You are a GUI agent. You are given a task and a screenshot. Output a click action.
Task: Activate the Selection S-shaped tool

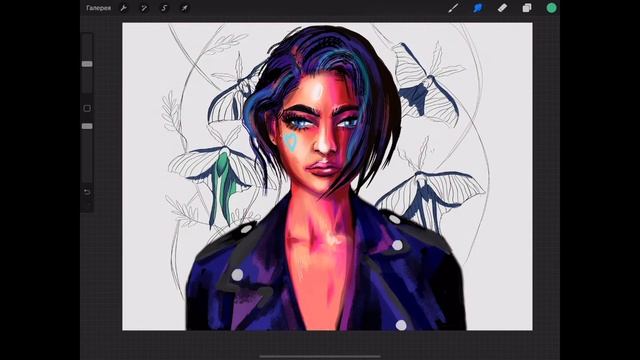(x=164, y=8)
